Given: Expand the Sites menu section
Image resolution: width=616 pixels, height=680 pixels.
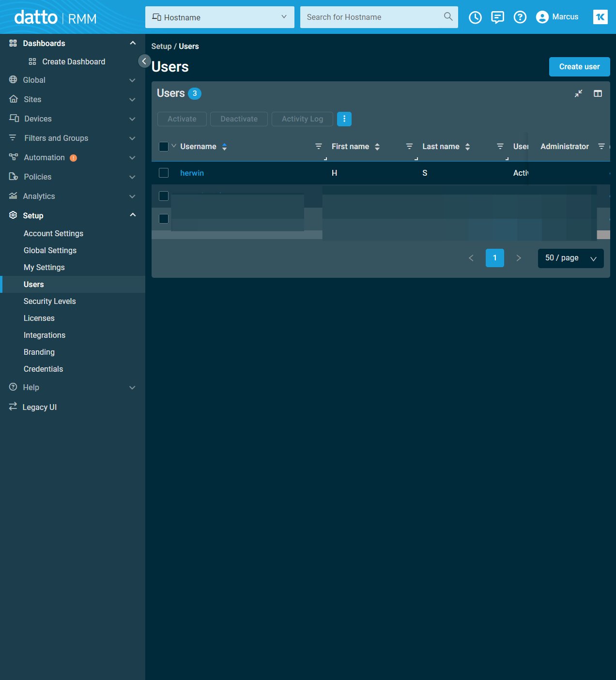Looking at the screenshot, I should (x=132, y=100).
